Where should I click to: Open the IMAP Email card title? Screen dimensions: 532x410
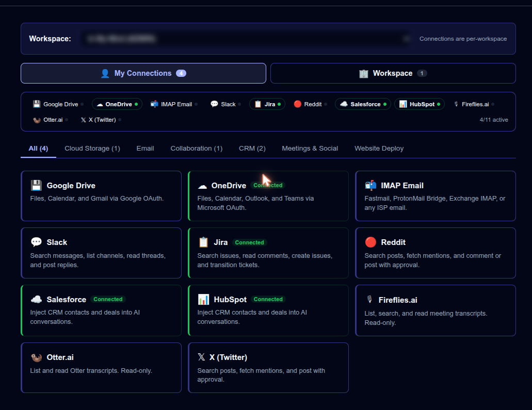pyautogui.click(x=402, y=186)
